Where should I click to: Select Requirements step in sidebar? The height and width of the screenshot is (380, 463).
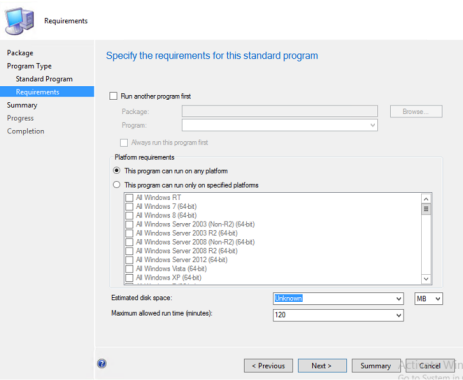pos(47,92)
